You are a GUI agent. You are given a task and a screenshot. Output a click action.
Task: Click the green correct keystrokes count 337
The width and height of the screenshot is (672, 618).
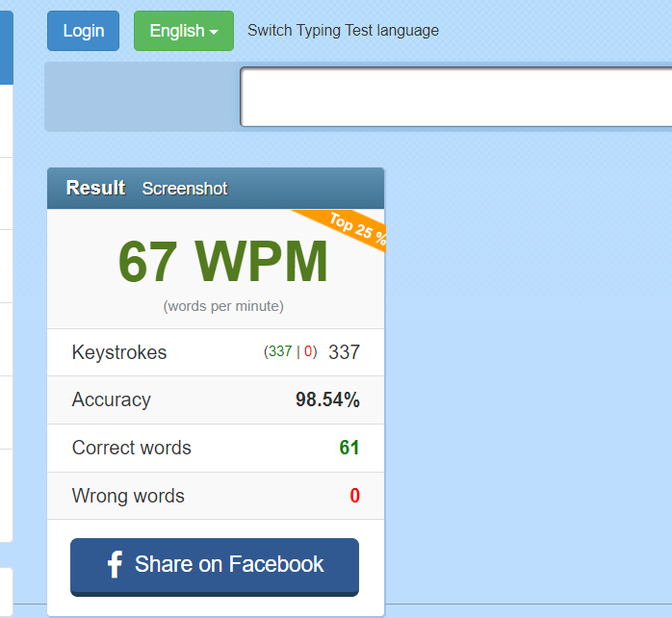280,352
